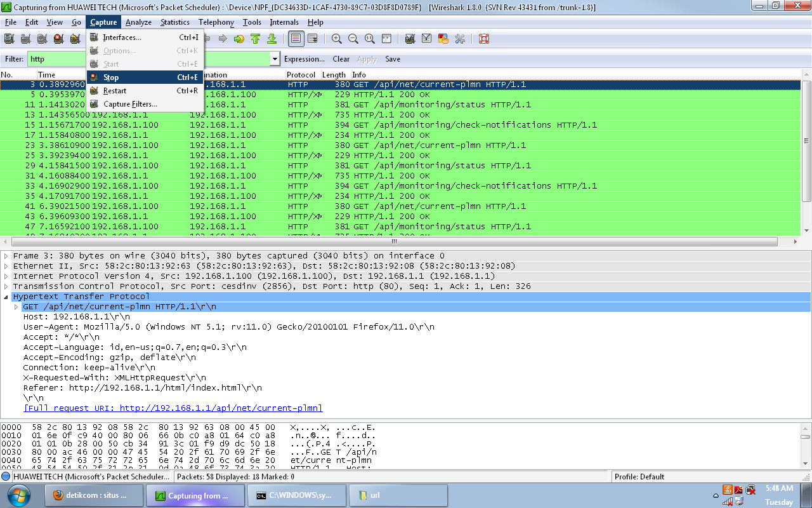This screenshot has width=812, height=508.
Task: Open the View menu
Action: click(x=55, y=22)
